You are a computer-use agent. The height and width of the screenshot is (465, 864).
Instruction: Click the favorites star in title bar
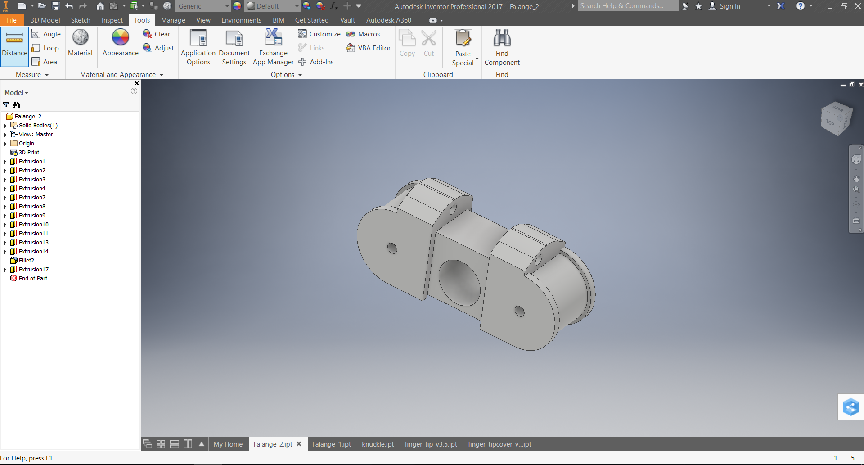pyautogui.click(x=699, y=6)
